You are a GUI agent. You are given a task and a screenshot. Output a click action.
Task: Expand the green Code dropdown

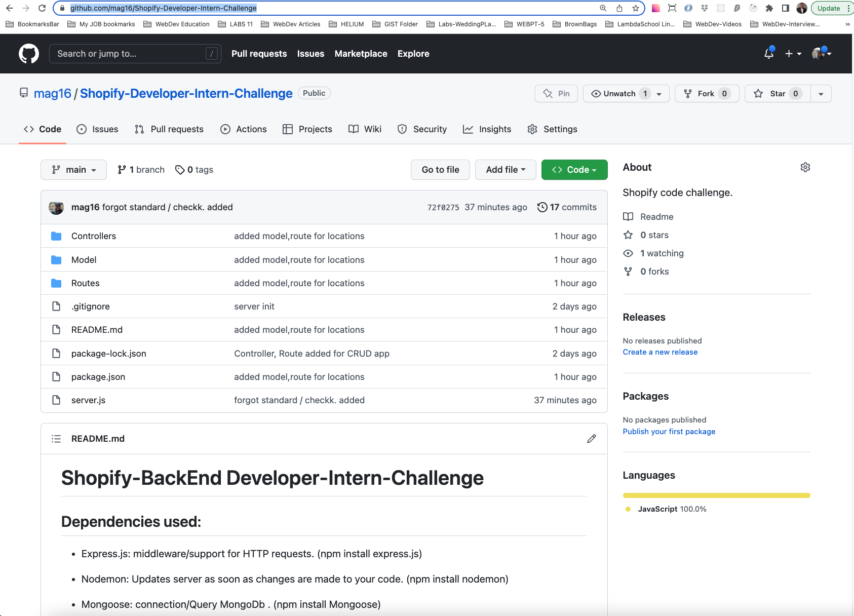[x=574, y=170]
